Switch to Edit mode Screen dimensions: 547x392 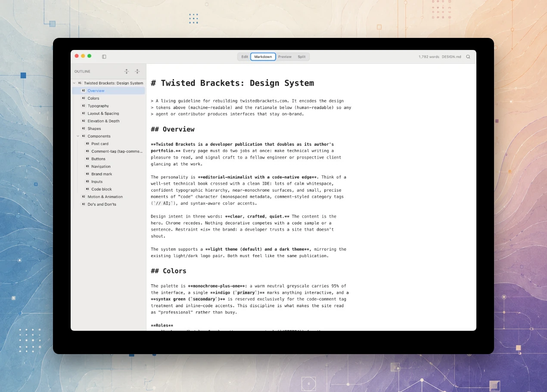[245, 57]
